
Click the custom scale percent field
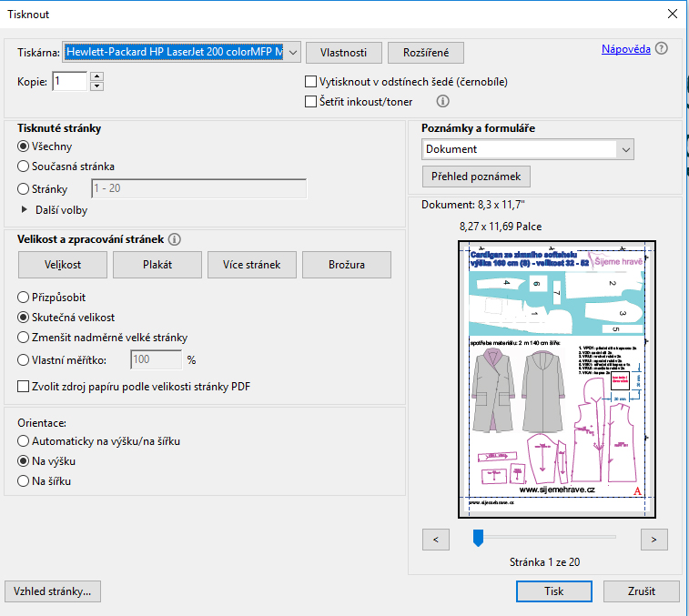pyautogui.click(x=156, y=359)
